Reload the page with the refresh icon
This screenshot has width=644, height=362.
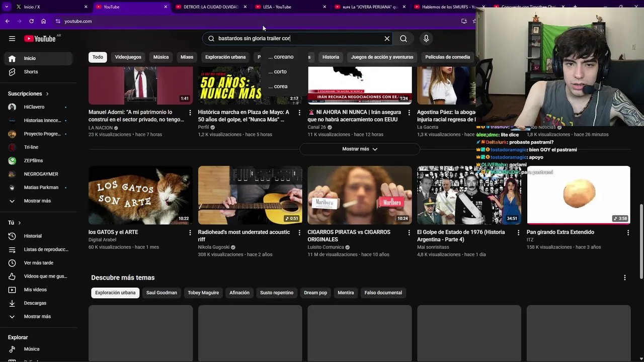coord(31,21)
